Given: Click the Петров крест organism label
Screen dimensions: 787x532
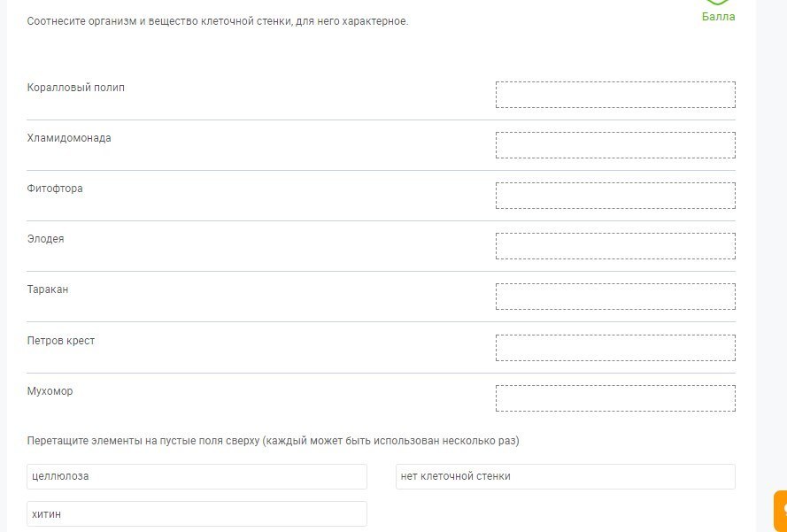Looking at the screenshot, I should (61, 341).
